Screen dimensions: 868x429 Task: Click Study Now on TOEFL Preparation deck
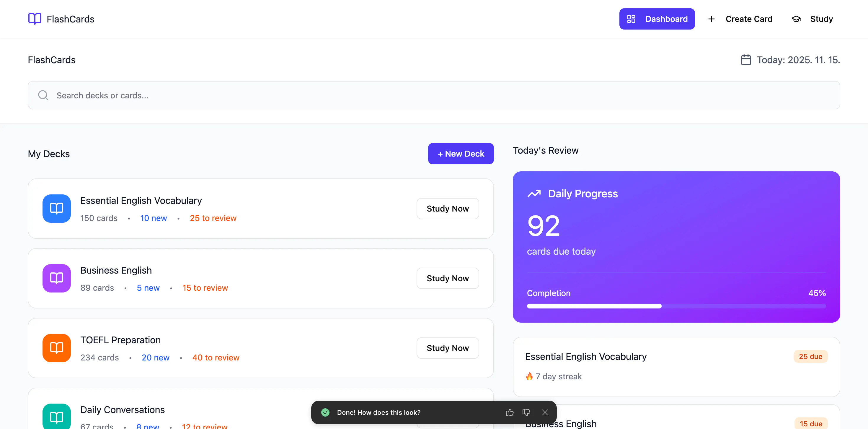447,348
